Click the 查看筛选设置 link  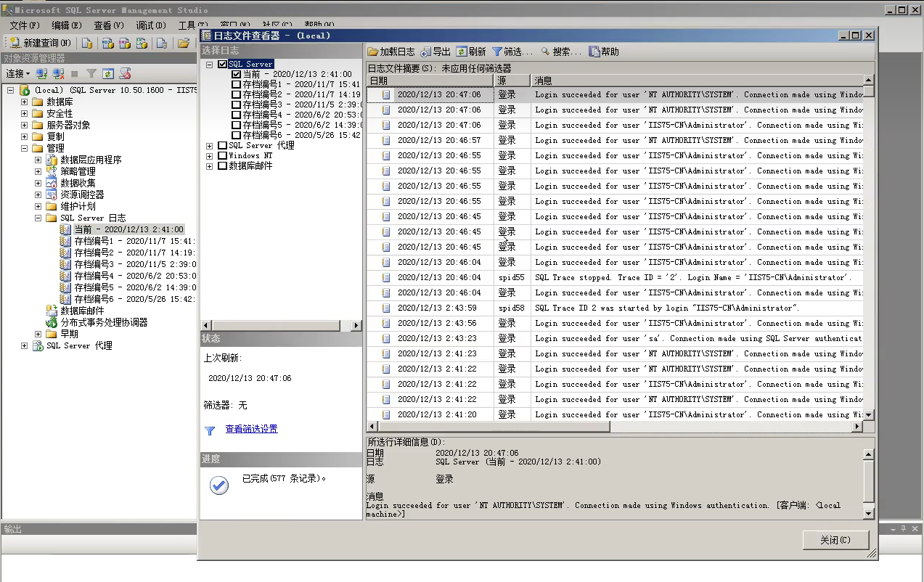(x=251, y=429)
